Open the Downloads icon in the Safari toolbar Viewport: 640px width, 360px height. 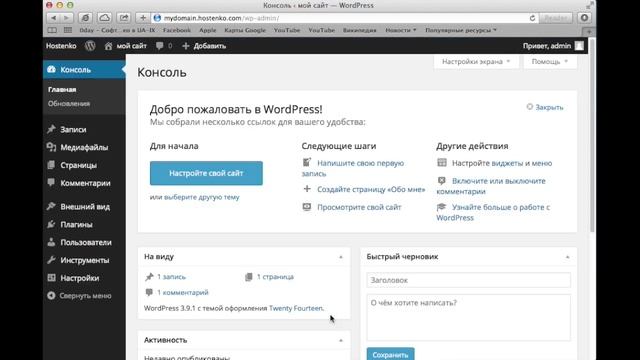[x=584, y=18]
